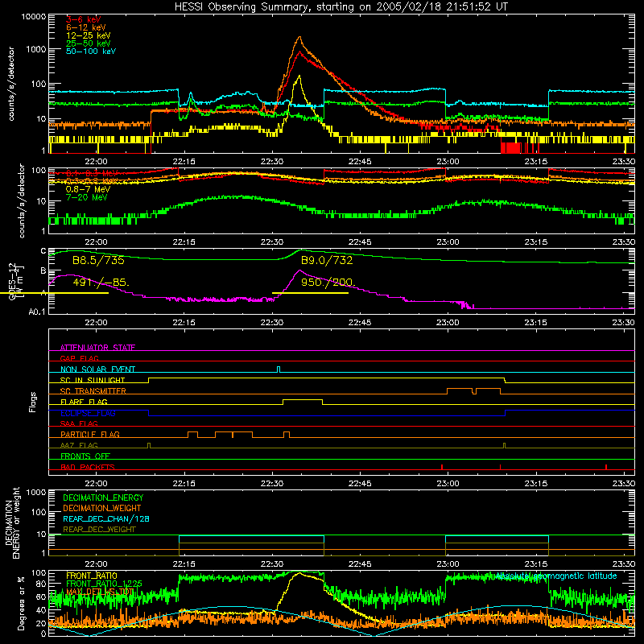The width and height of the screenshot is (644, 644).
Task: Click the DECIMATION_WEIGHT legend label
Action: [x=102, y=508]
